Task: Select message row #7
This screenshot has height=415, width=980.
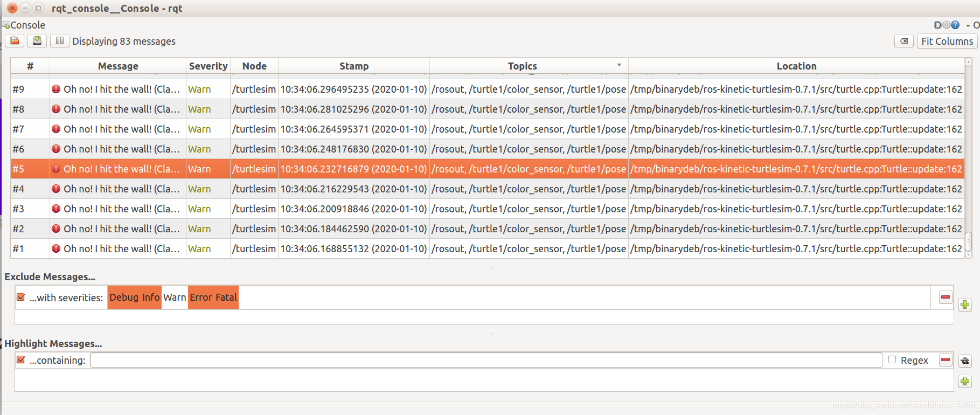Action: (x=488, y=129)
